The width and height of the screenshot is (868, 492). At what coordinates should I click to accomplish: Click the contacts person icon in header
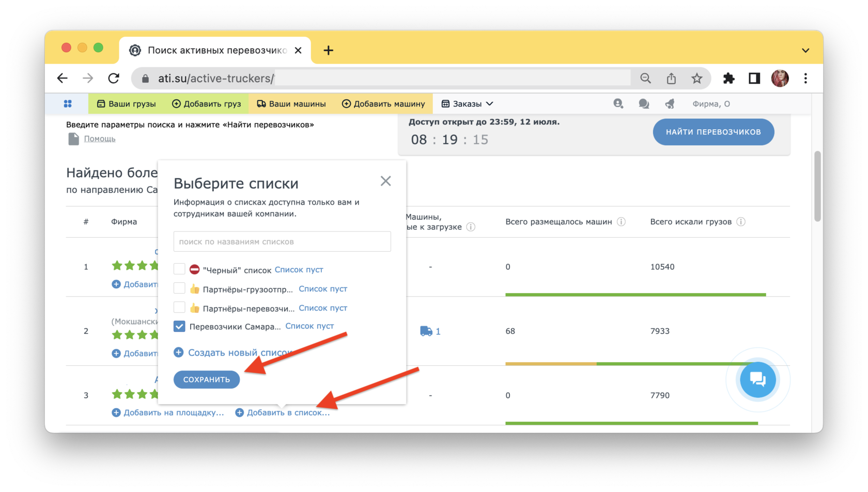618,104
